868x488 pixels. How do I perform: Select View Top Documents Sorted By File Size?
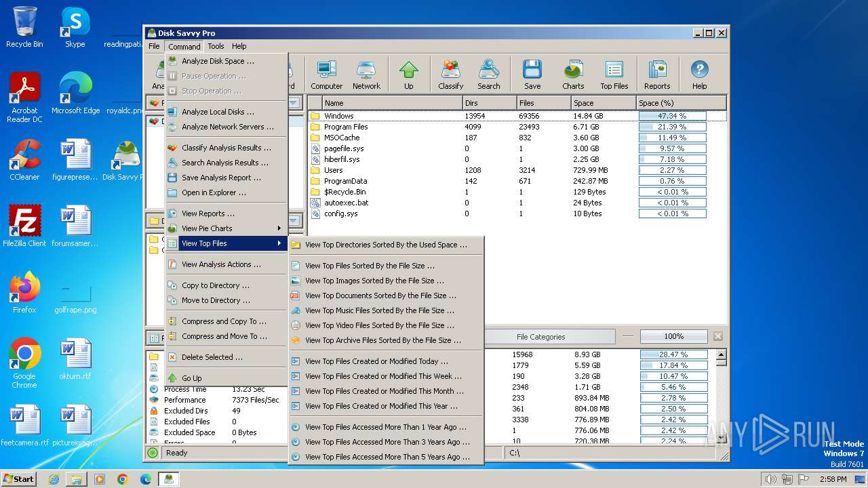(386, 296)
